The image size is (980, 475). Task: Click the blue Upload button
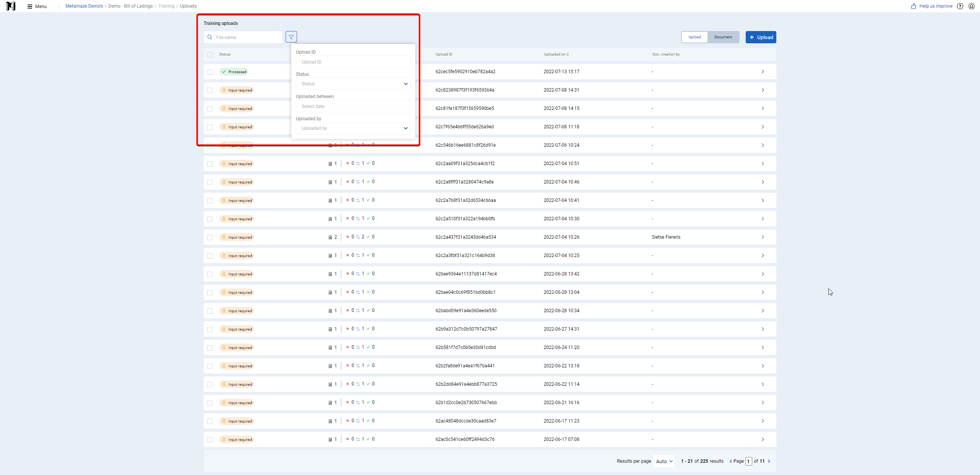click(761, 37)
